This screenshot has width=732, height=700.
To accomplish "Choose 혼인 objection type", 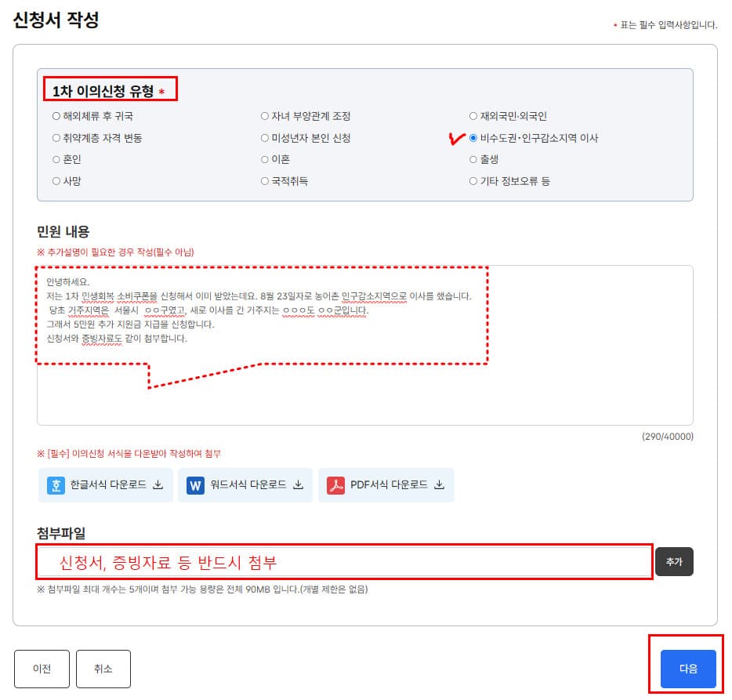I will coord(56,160).
